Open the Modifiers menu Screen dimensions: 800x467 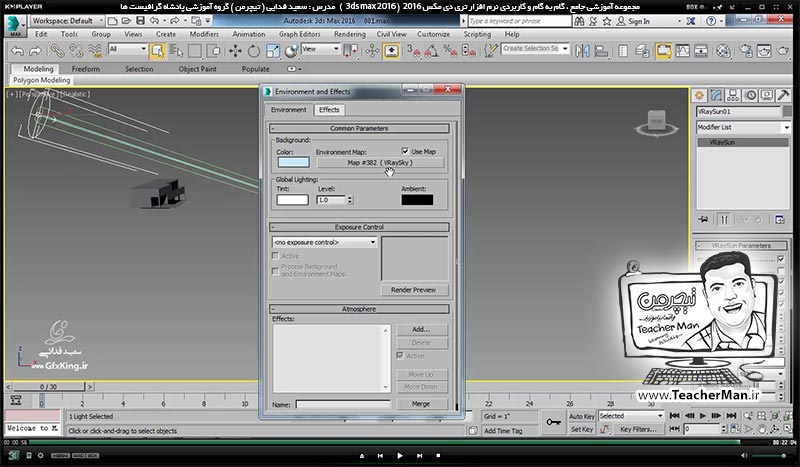[x=204, y=34]
